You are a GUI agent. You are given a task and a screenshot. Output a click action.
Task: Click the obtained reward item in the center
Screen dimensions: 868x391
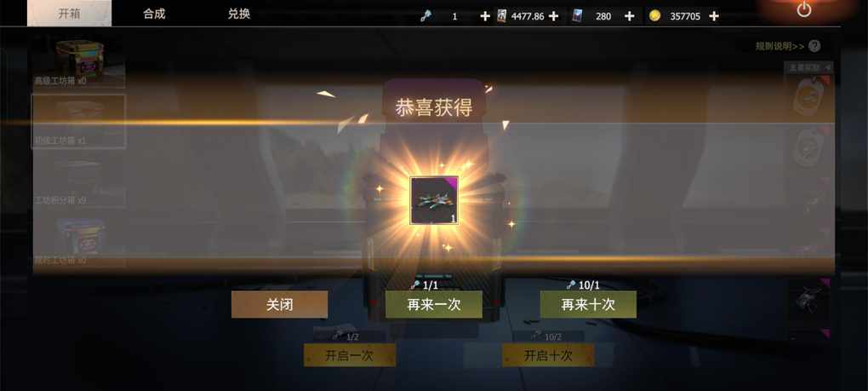click(x=434, y=200)
